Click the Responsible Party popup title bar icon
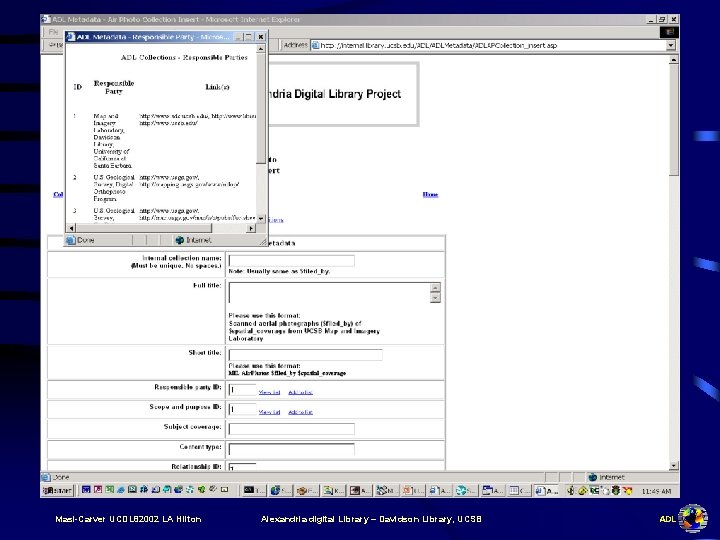720x540 pixels. tap(71, 37)
